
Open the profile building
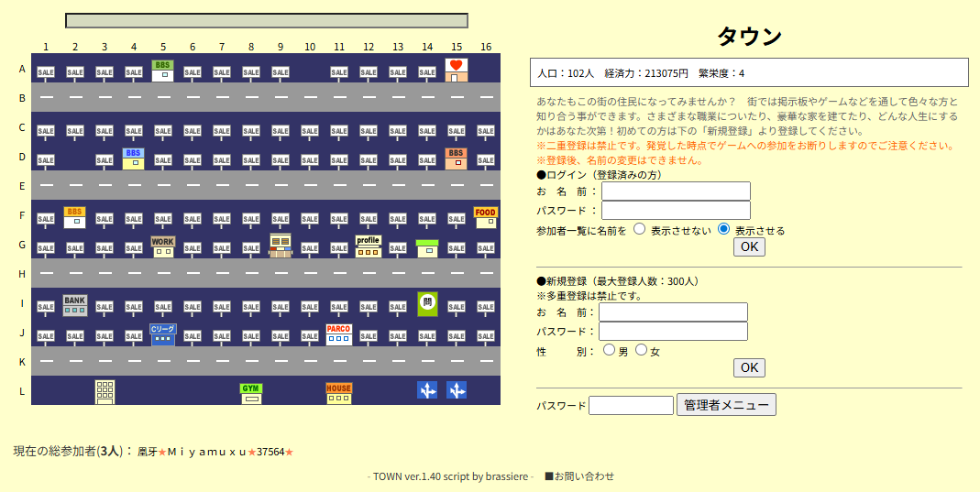tap(369, 246)
